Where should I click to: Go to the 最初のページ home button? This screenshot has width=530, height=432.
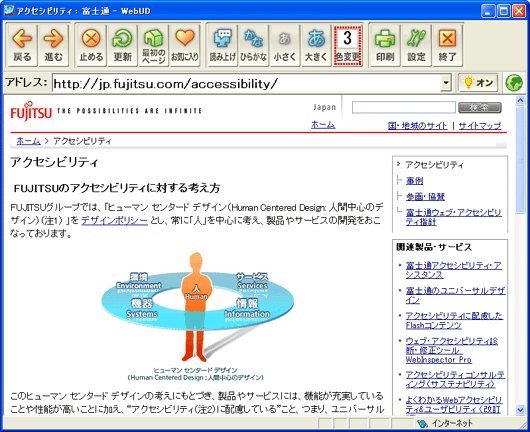pyautogui.click(x=153, y=45)
